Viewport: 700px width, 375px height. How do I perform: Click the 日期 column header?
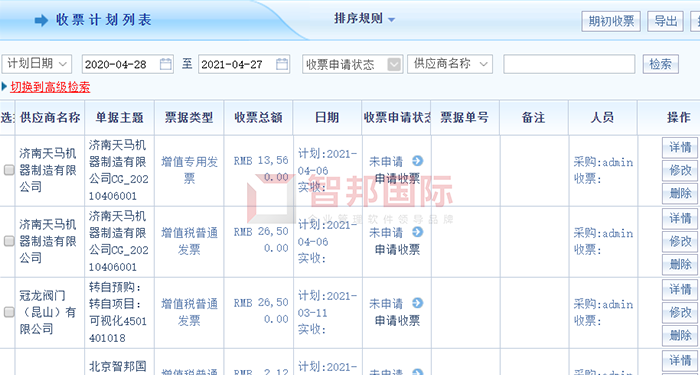tap(327, 117)
